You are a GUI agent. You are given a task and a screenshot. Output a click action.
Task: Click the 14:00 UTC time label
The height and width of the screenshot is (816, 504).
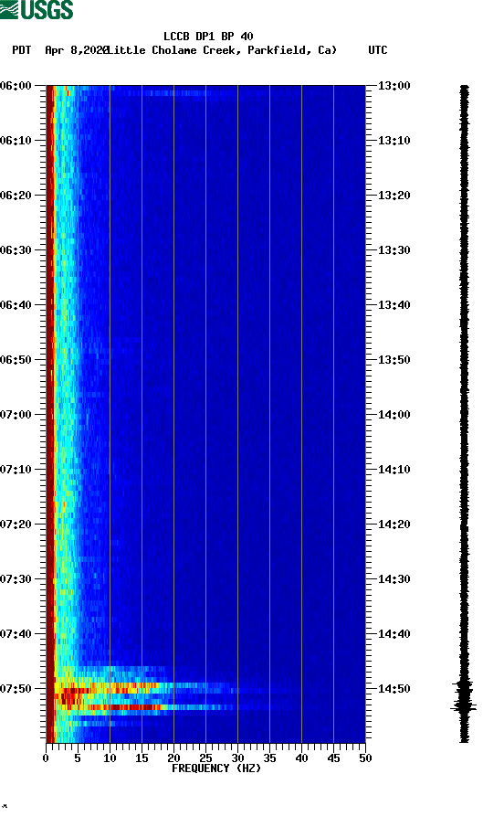[x=394, y=415]
